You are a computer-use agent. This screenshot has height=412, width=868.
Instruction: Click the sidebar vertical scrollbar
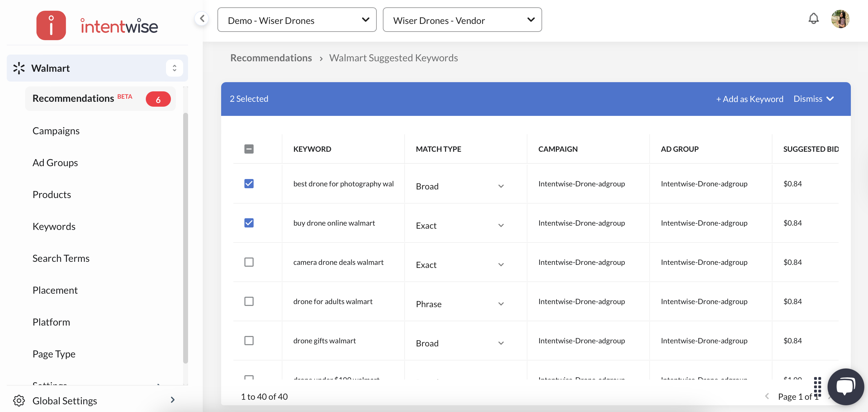tap(185, 238)
